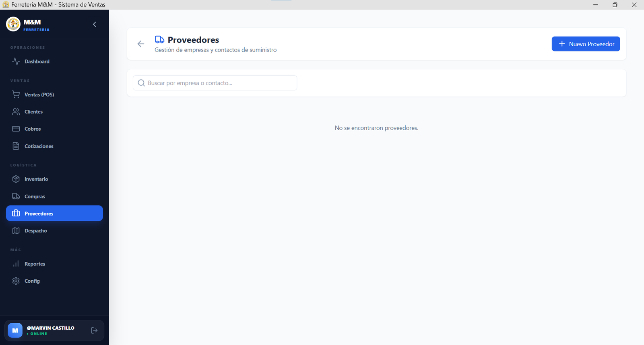Click the Nuevo Proveedor button
This screenshot has width=644, height=345.
[586, 44]
